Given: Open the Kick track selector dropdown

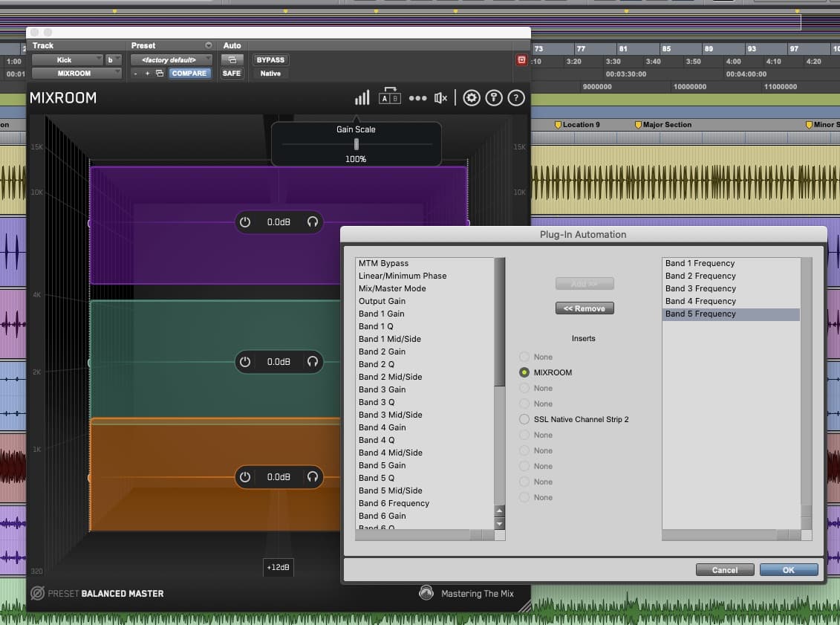Looking at the screenshot, I should click(x=67, y=59).
